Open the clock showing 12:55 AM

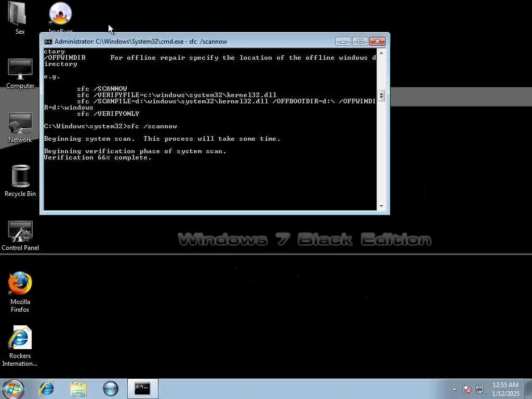(506, 389)
